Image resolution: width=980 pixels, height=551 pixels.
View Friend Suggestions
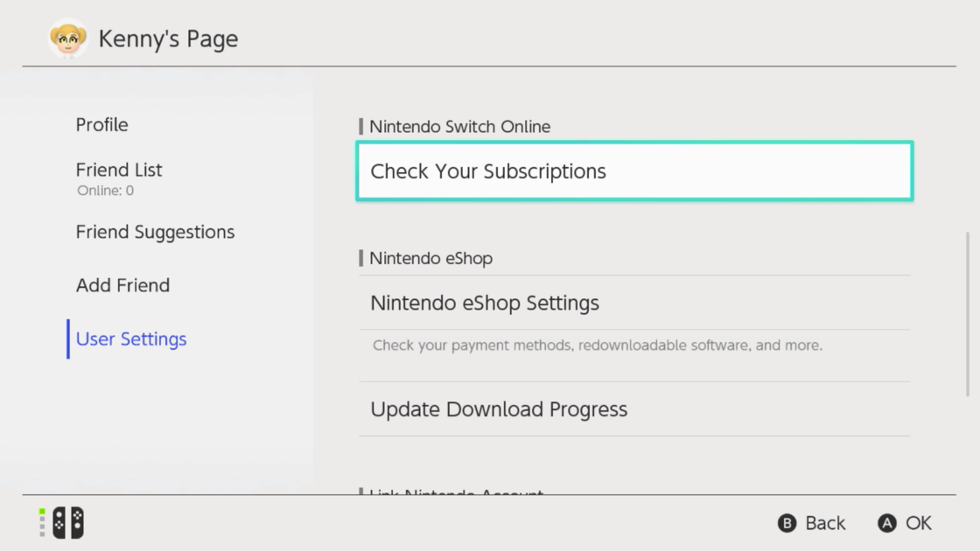point(155,233)
